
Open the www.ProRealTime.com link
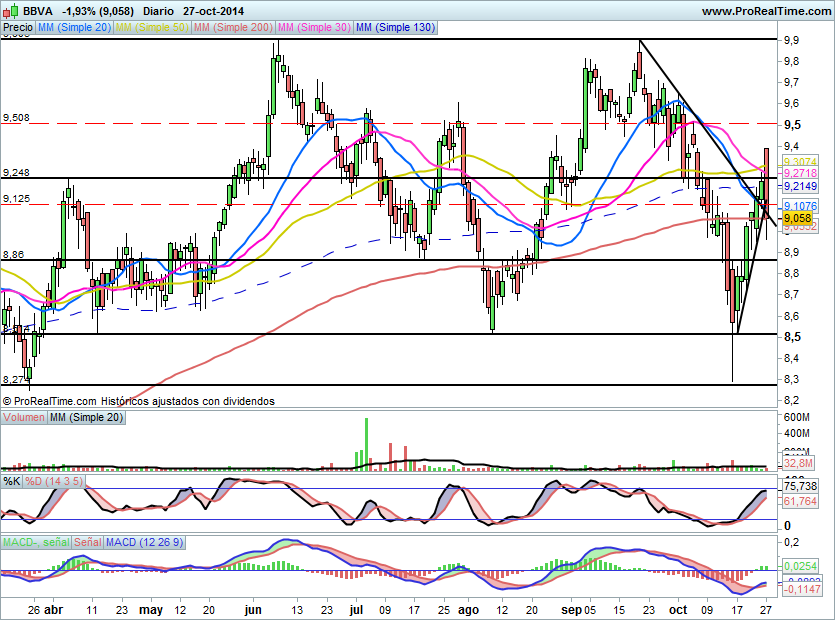[767, 9]
